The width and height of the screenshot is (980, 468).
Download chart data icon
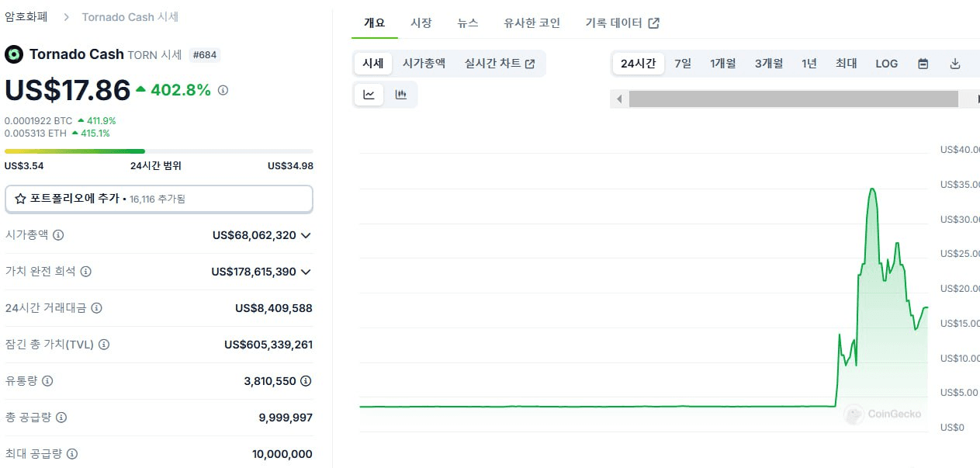click(x=955, y=64)
